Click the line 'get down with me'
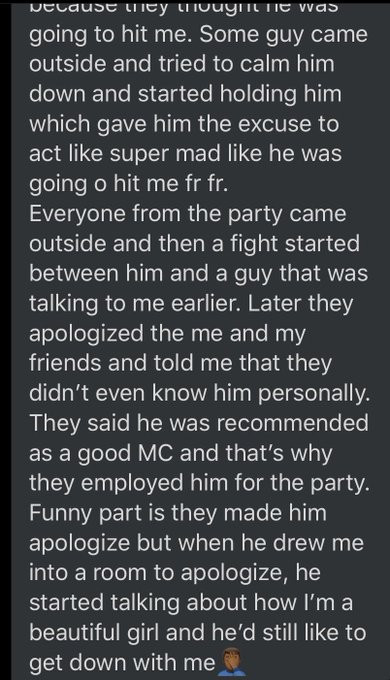390x680 pixels. [122, 663]
